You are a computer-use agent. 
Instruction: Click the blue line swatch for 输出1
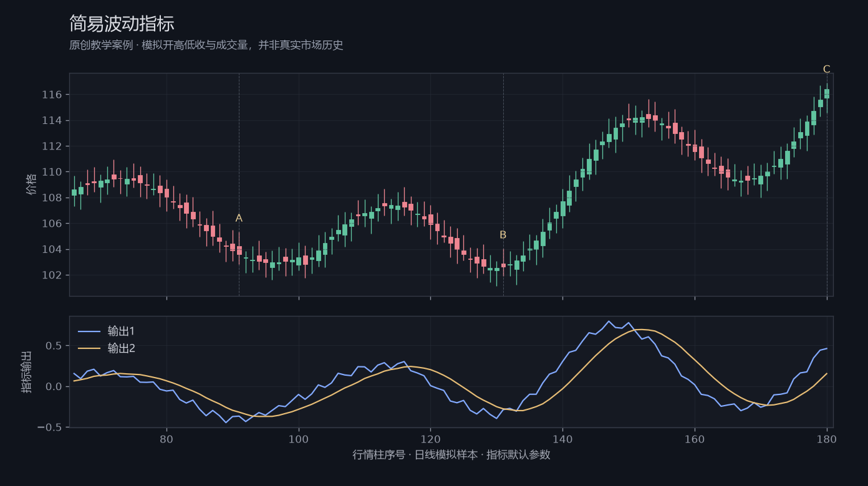click(x=89, y=331)
